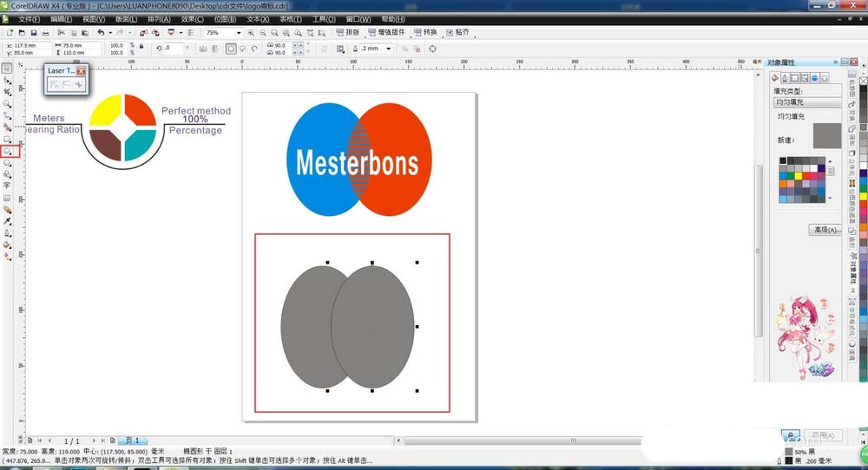This screenshot has width=868, height=470.
Task: Open the fill type dropdown (均匀填充)
Action: pos(807,102)
